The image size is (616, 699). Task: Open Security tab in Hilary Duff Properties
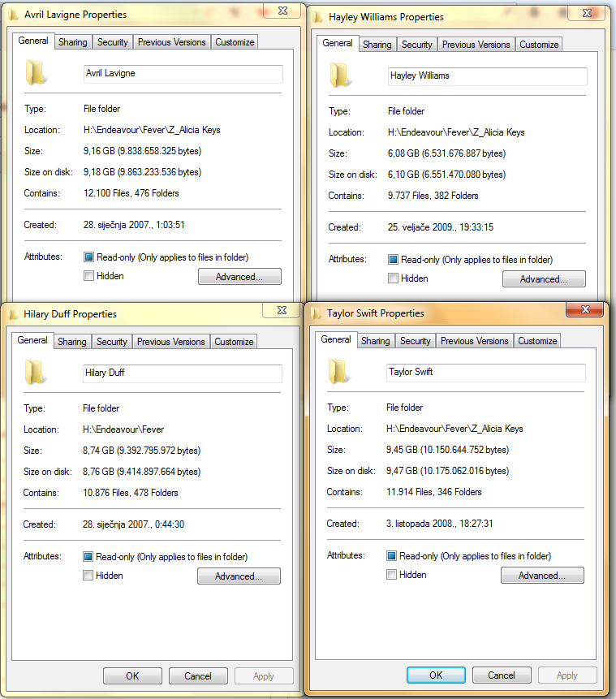coord(112,342)
